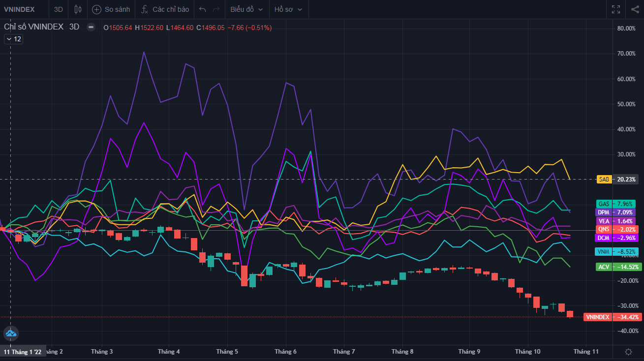The image size is (644, 361).
Task: Open the Biểu đồ dropdown menu
Action: tap(246, 9)
